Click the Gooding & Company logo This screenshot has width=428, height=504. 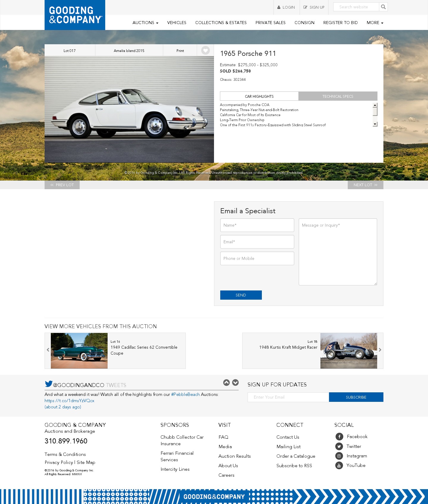pos(75,15)
